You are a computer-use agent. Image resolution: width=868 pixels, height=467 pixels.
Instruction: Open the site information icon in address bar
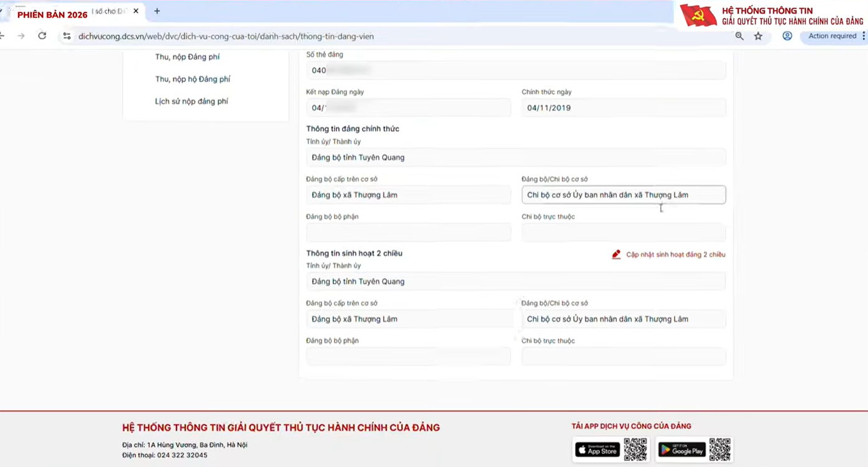(x=67, y=36)
